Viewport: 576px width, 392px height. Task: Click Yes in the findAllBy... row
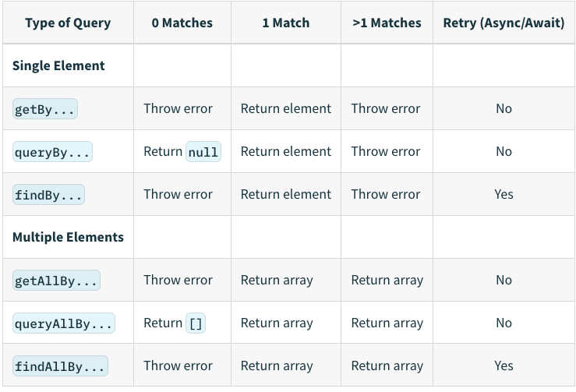coord(504,366)
